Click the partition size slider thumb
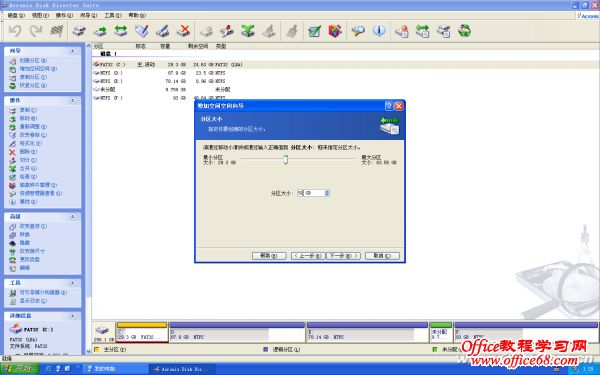Image resolution: width=600 pixels, height=375 pixels. (x=285, y=160)
